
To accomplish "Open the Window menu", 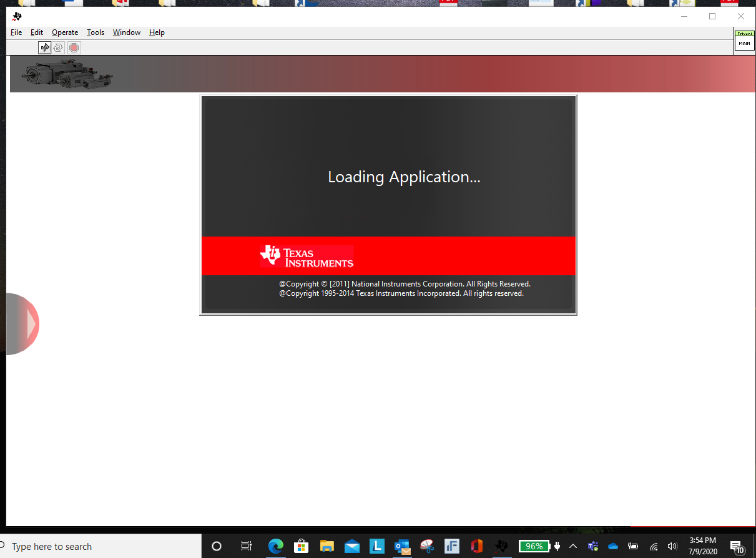I will (127, 32).
